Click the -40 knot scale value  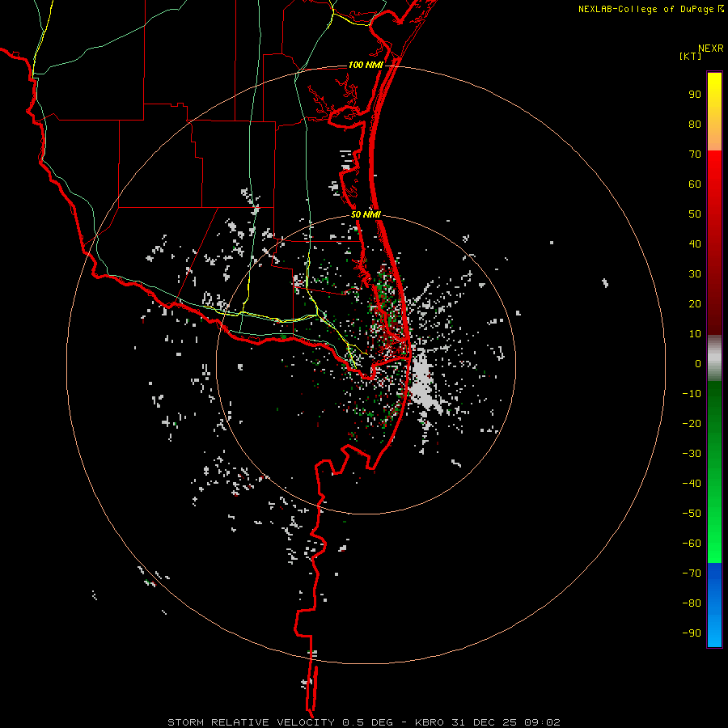point(692,484)
